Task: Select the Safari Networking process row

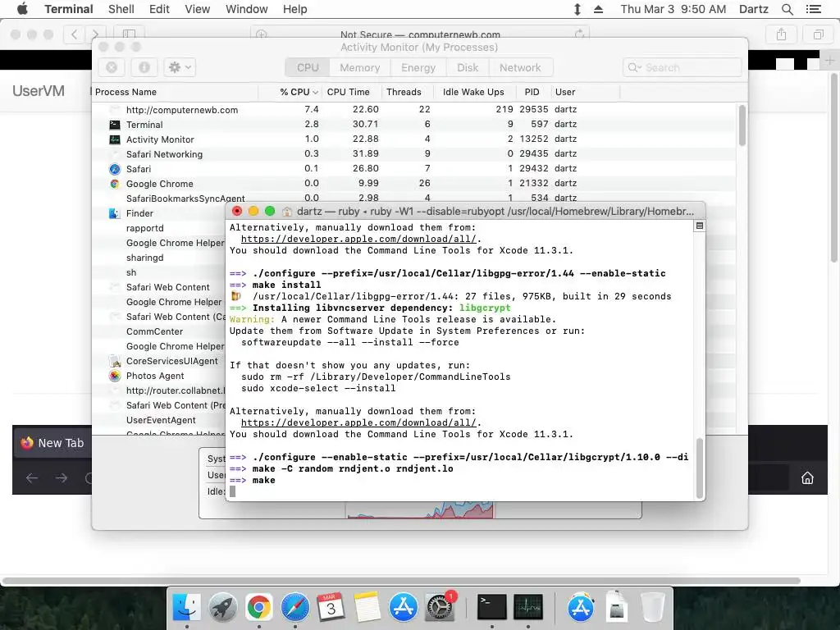Action: (414, 153)
